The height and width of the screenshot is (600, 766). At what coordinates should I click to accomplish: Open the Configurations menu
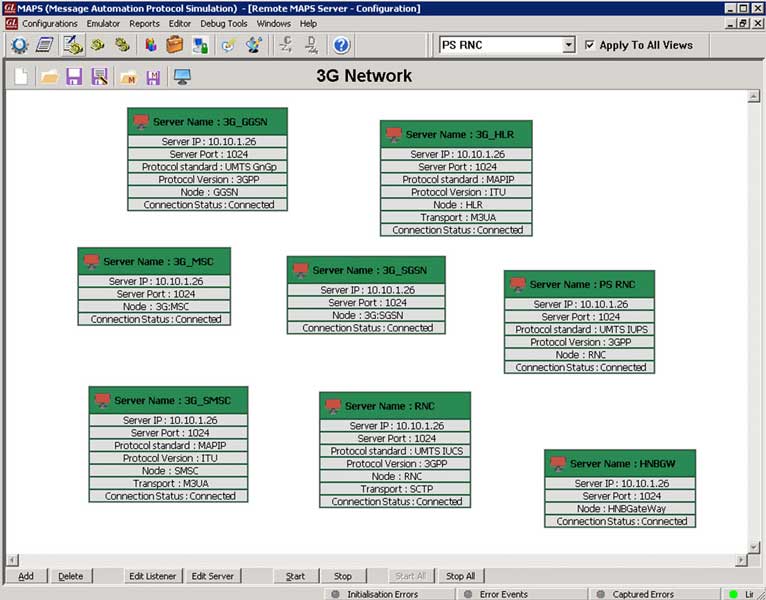50,23
